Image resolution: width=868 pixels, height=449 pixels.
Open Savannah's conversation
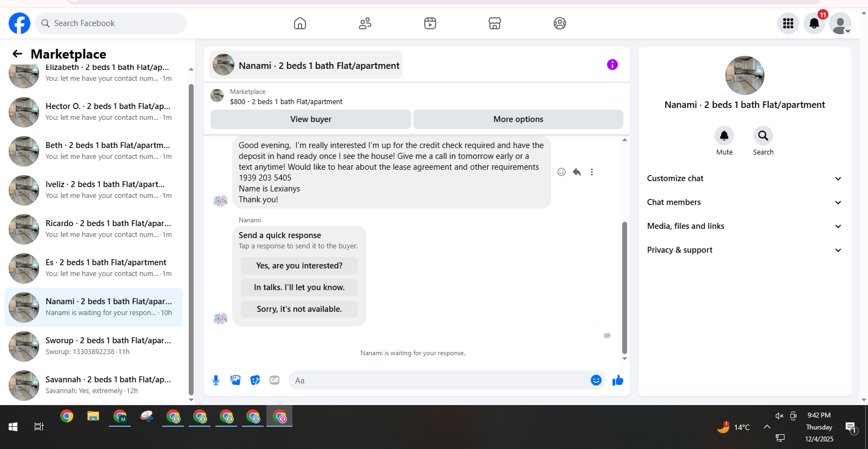click(93, 386)
